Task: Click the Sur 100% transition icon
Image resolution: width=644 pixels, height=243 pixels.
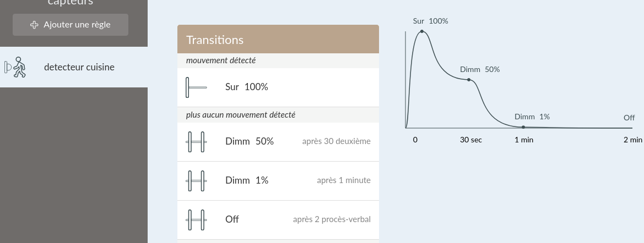Action: pos(196,87)
